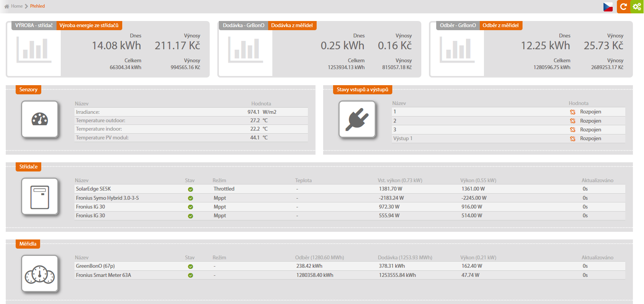The width and height of the screenshot is (644, 304).
Task: Click the home icon in breadcrumb
Action: [x=6, y=6]
